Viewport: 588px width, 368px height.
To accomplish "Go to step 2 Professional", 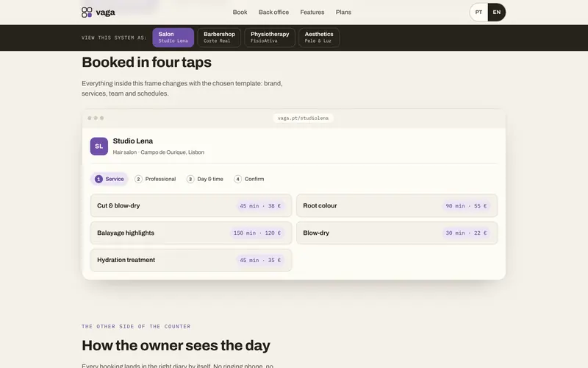I will point(155,179).
